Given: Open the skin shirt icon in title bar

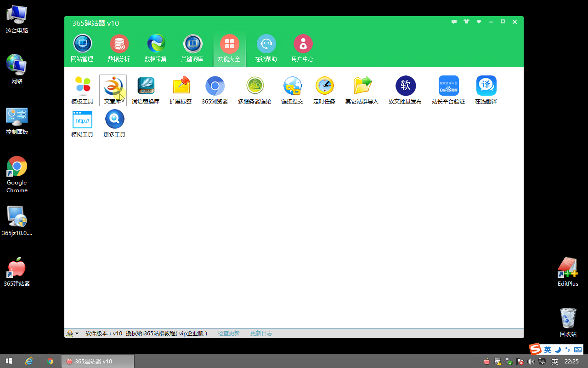Looking at the screenshot, I should click(466, 22).
